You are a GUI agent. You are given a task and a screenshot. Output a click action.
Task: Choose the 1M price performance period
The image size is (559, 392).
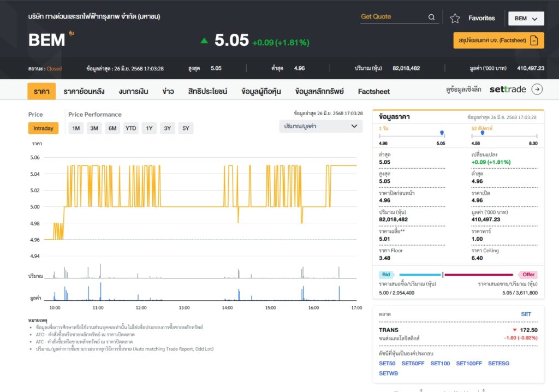click(76, 128)
